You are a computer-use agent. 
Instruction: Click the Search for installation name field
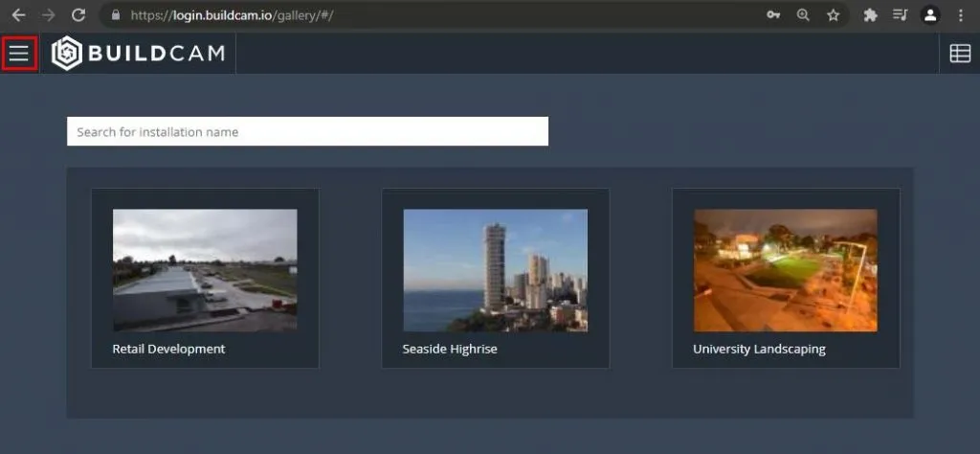tap(307, 131)
